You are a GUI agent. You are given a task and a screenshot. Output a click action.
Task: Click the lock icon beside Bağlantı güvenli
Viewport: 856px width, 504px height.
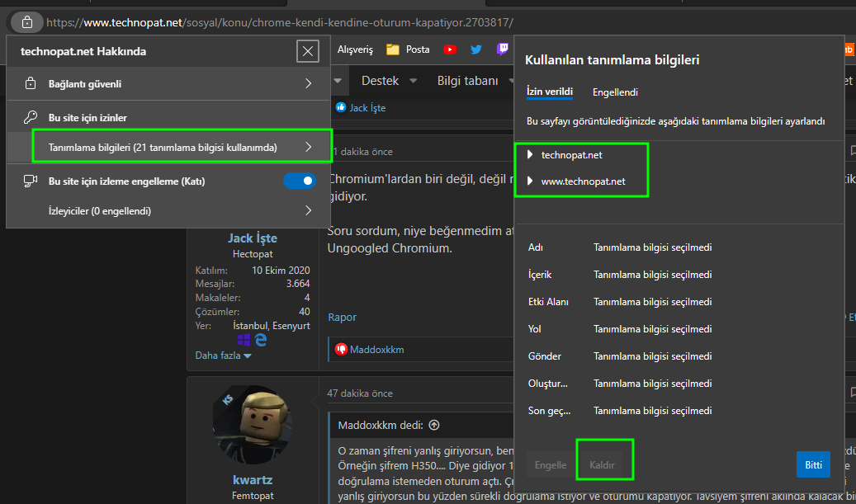click(x=31, y=84)
